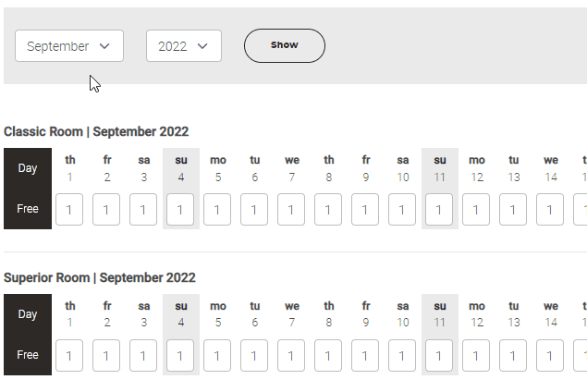Image resolution: width=587 pixels, height=392 pixels.
Task: Click Classic Room free field for day 1
Action: tap(69, 209)
